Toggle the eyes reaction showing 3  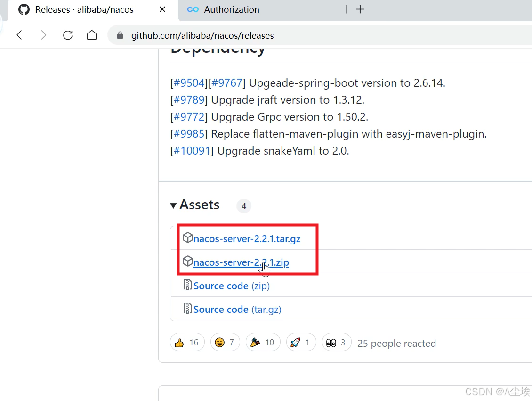coord(336,342)
